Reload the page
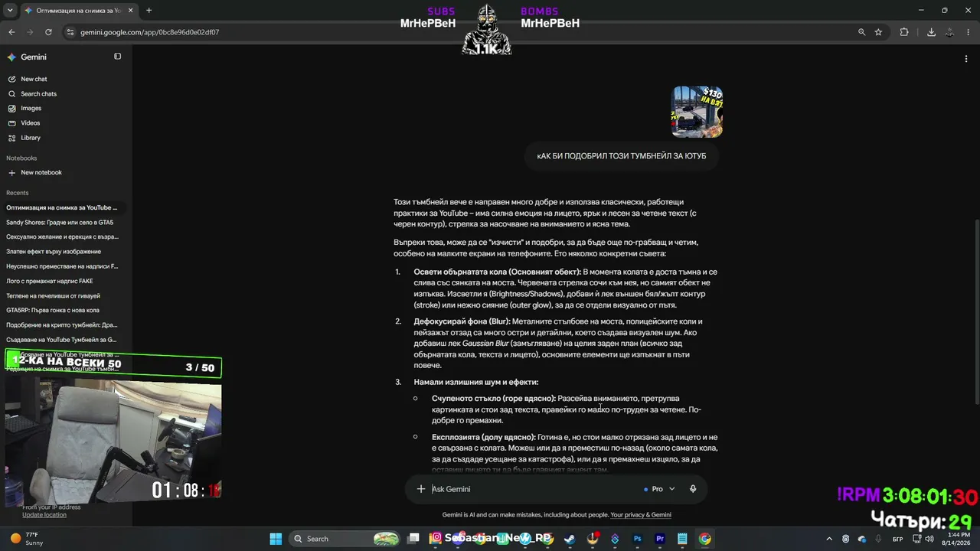 point(48,32)
